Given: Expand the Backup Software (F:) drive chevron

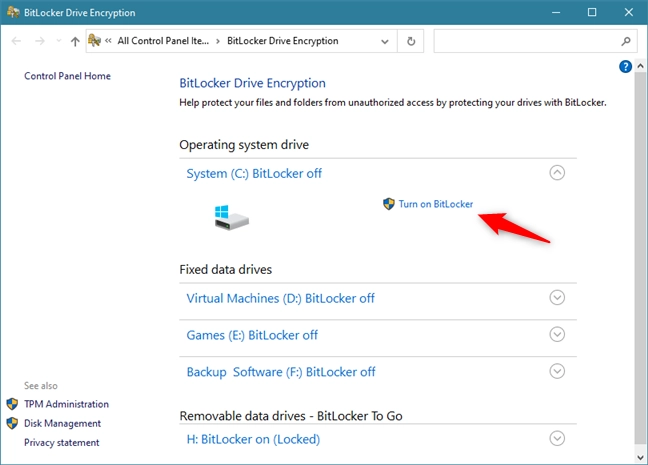Looking at the screenshot, I should coord(557,371).
